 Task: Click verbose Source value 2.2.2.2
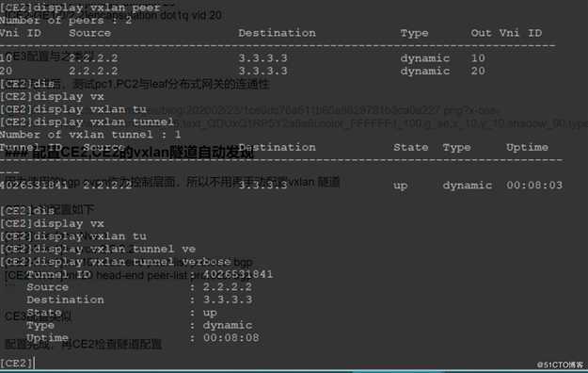point(228,287)
